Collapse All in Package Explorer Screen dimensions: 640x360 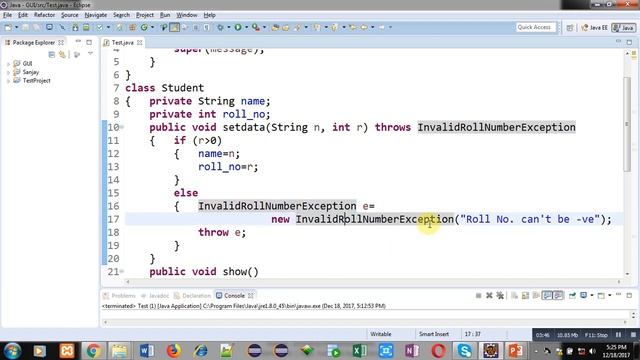click(x=51, y=54)
